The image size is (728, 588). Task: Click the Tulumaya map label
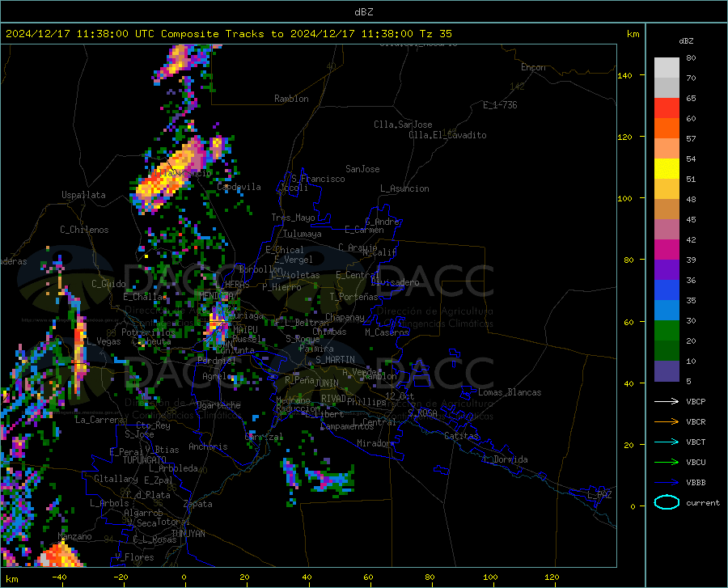(x=303, y=234)
